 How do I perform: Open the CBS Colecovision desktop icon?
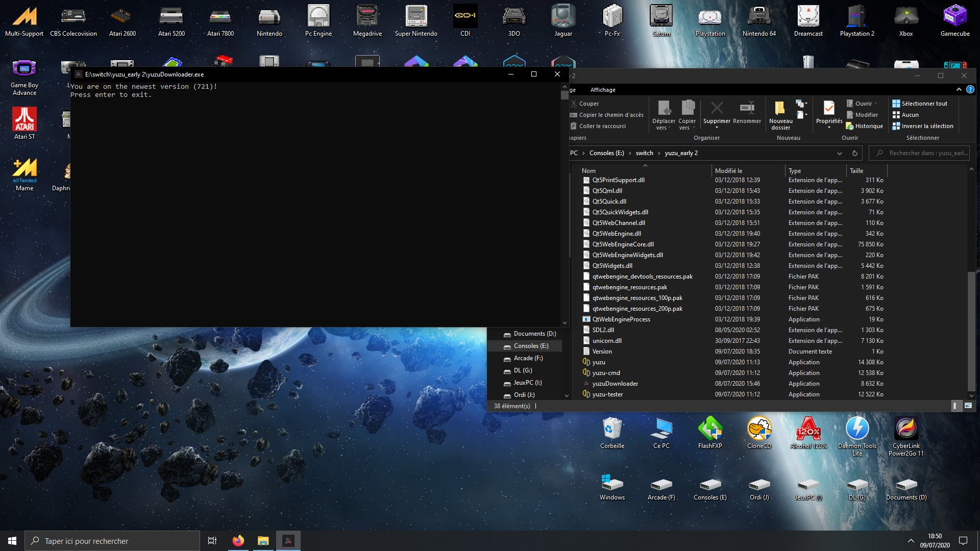pyautogui.click(x=73, y=20)
